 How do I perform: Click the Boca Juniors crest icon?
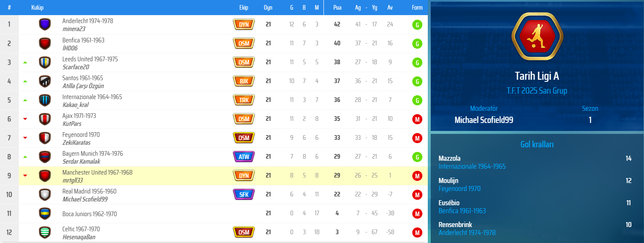coord(45,214)
